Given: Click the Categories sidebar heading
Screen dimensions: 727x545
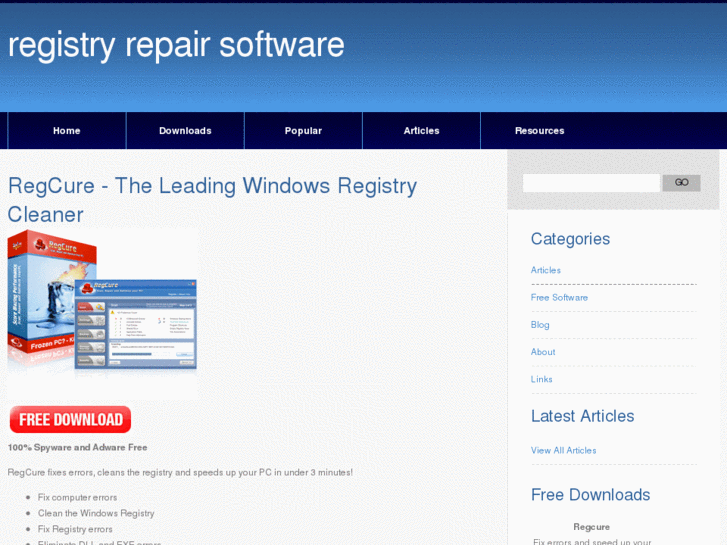Looking at the screenshot, I should click(x=570, y=239).
